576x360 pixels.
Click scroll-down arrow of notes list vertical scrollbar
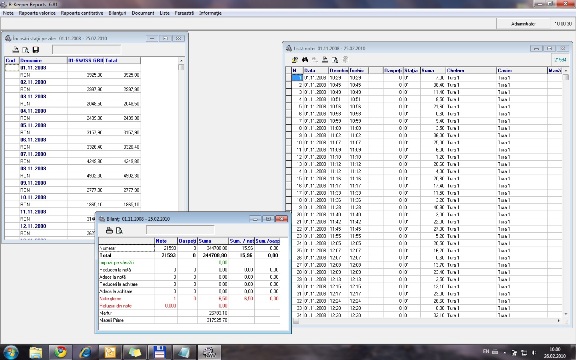click(x=566, y=314)
